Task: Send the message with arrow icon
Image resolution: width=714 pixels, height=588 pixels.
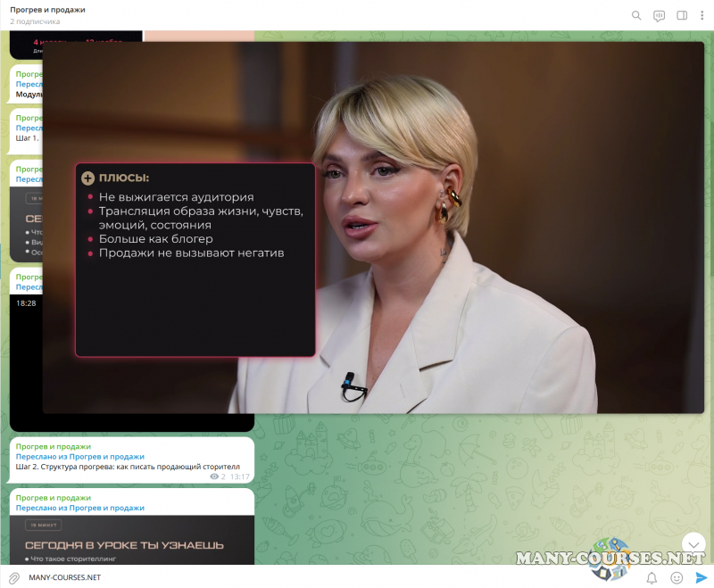Action: coord(701,577)
